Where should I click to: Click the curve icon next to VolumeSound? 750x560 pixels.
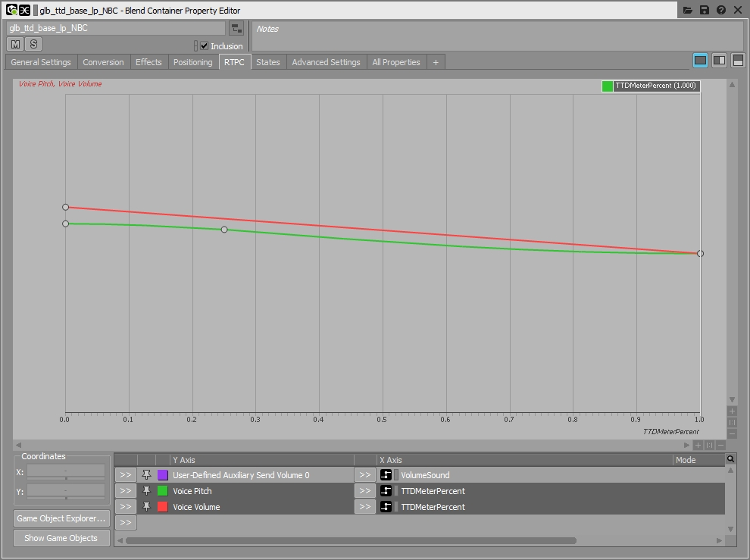click(386, 475)
